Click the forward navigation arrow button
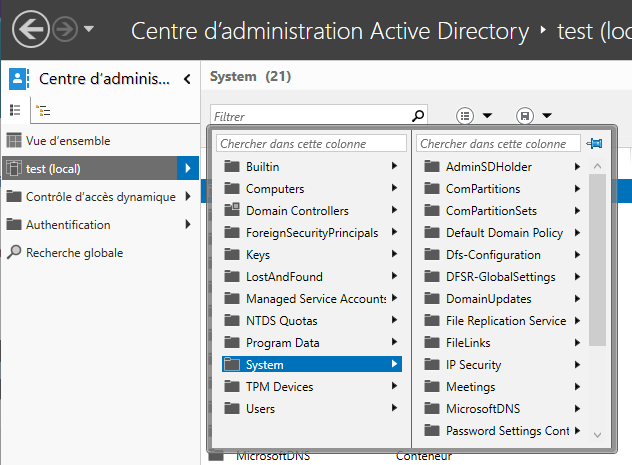632x465 pixels. click(x=65, y=29)
